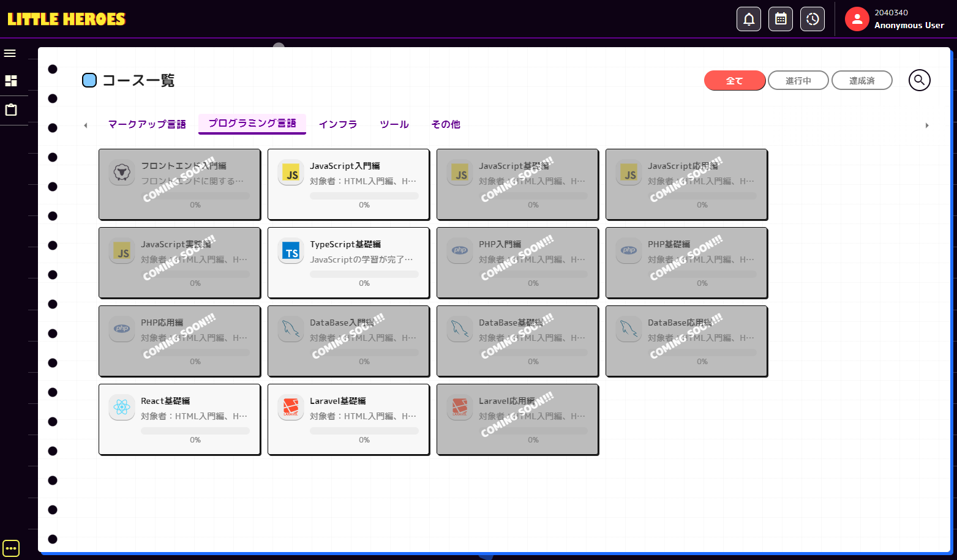Click the MySQL icon on DataBase応用編
The width and height of the screenshot is (957, 560).
[629, 330]
